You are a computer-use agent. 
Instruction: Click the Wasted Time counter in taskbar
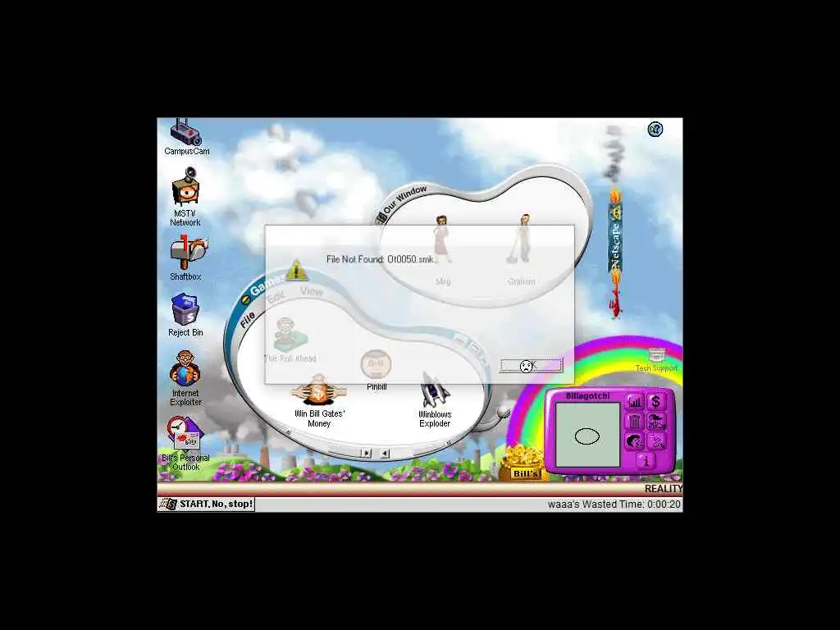[x=614, y=504]
